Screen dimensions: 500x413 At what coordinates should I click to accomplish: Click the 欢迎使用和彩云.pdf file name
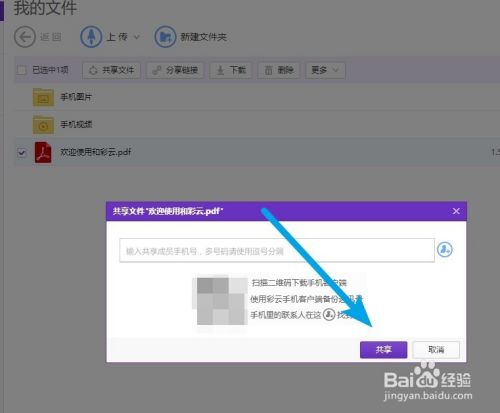click(x=95, y=152)
